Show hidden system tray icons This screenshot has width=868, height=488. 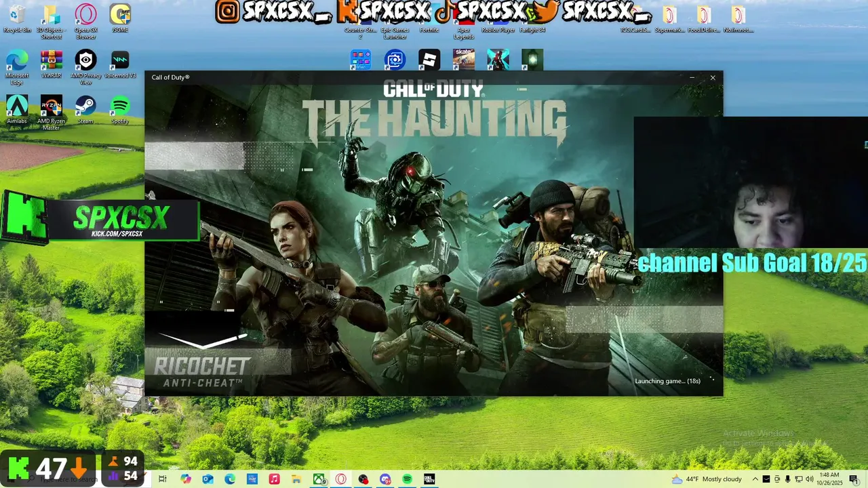[x=755, y=479]
